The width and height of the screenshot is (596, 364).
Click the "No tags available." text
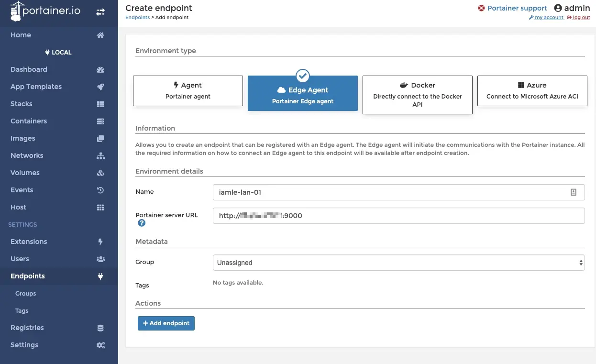[x=238, y=283]
